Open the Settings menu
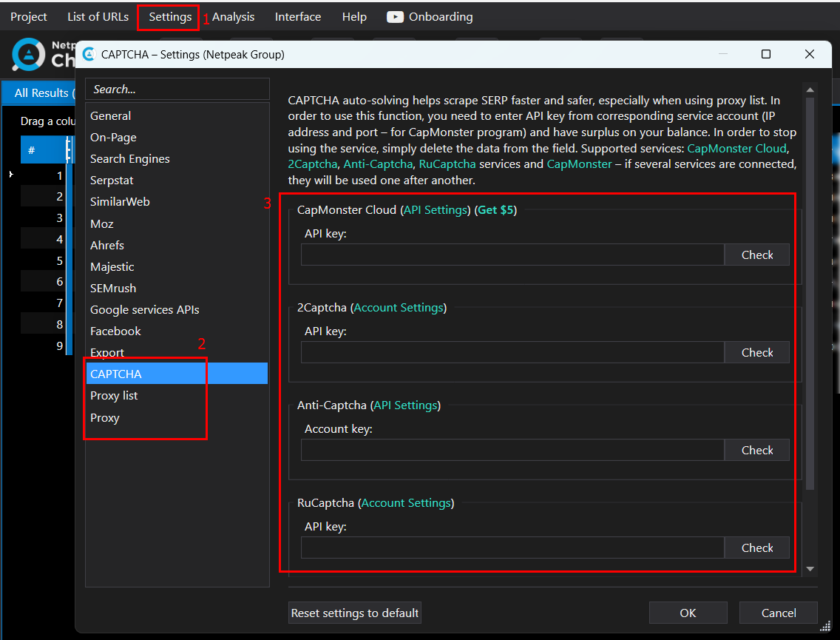This screenshot has width=840, height=640. 170,16
